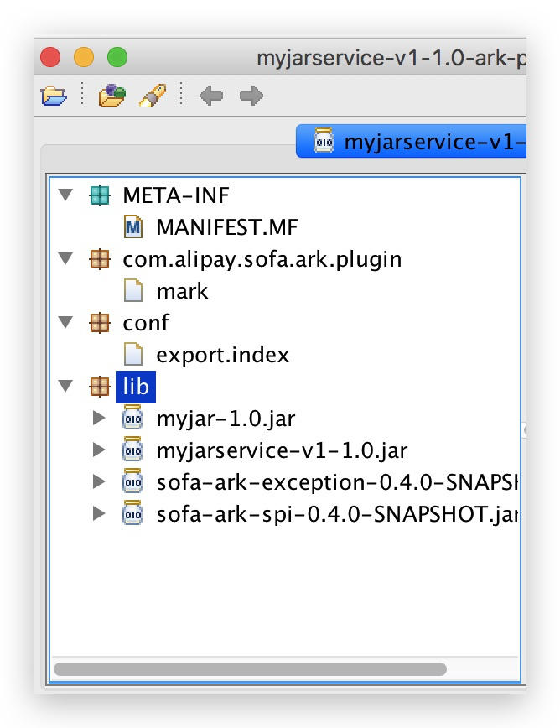Click the highlighted lib label
The width and height of the screenshot is (560, 728).
(x=136, y=387)
